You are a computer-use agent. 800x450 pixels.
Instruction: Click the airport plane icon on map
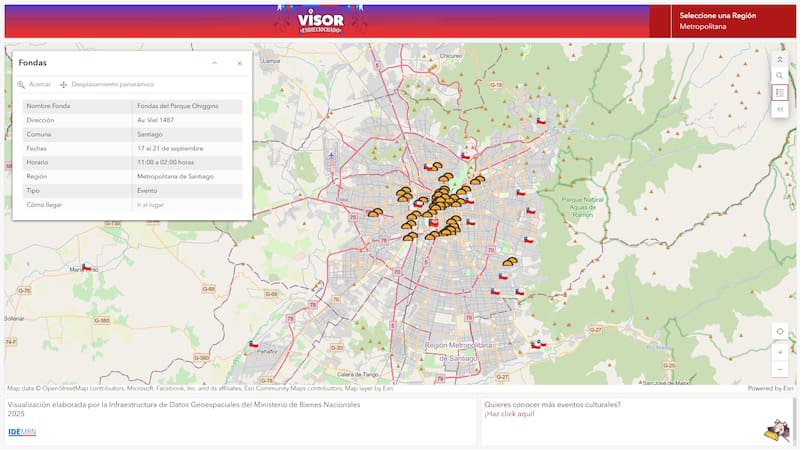click(x=331, y=155)
